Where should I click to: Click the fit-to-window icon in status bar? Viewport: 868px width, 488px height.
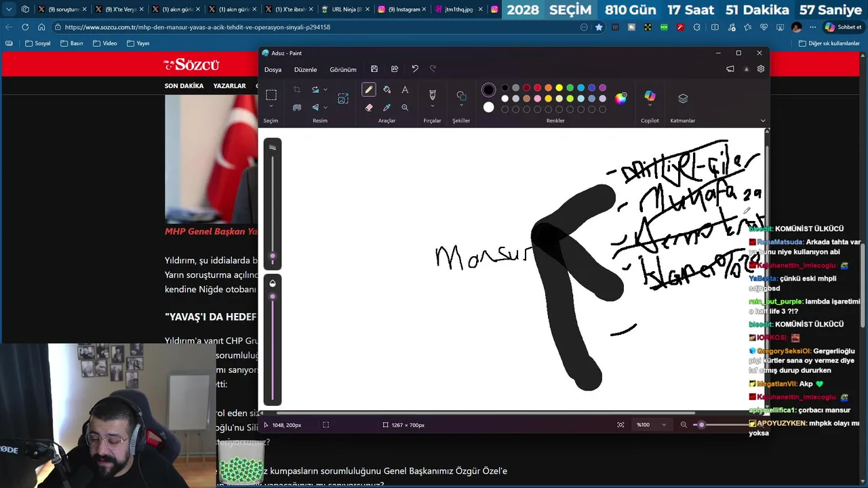coord(620,425)
